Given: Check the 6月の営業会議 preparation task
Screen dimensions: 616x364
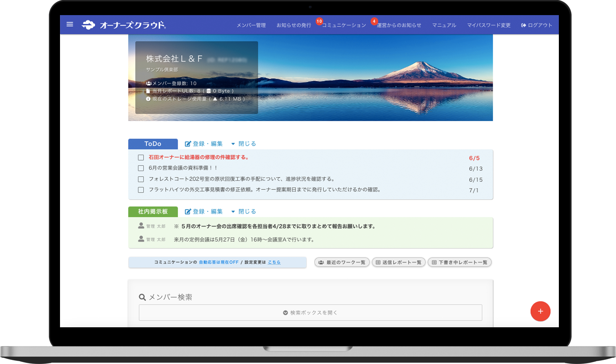Looking at the screenshot, I should pyautogui.click(x=140, y=168).
